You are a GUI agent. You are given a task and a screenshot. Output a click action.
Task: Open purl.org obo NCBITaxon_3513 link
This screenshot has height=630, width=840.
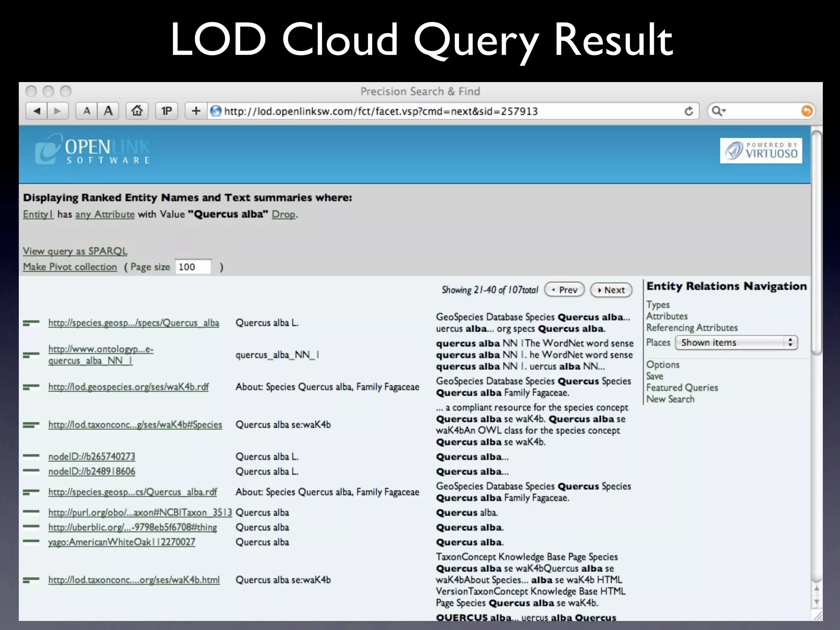[x=140, y=512]
